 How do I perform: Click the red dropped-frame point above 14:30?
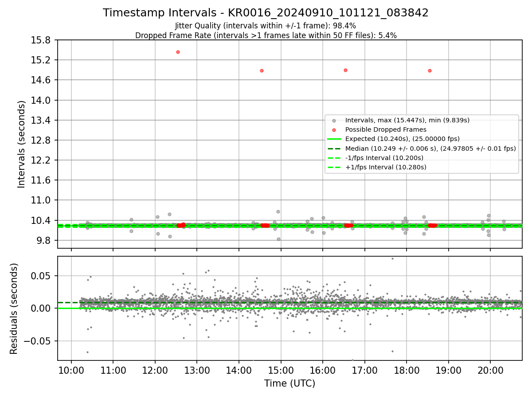262,70
